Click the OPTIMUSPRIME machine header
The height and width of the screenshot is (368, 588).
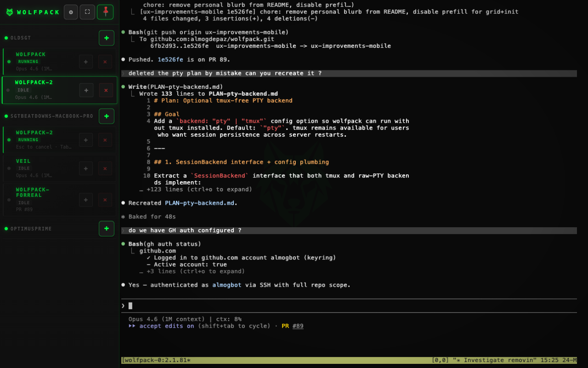tap(31, 229)
